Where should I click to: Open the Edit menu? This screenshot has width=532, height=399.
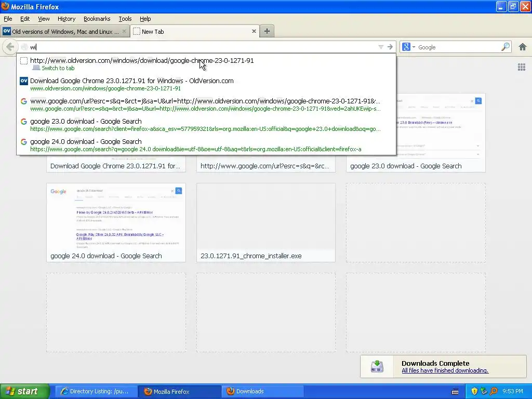pyautogui.click(x=25, y=19)
